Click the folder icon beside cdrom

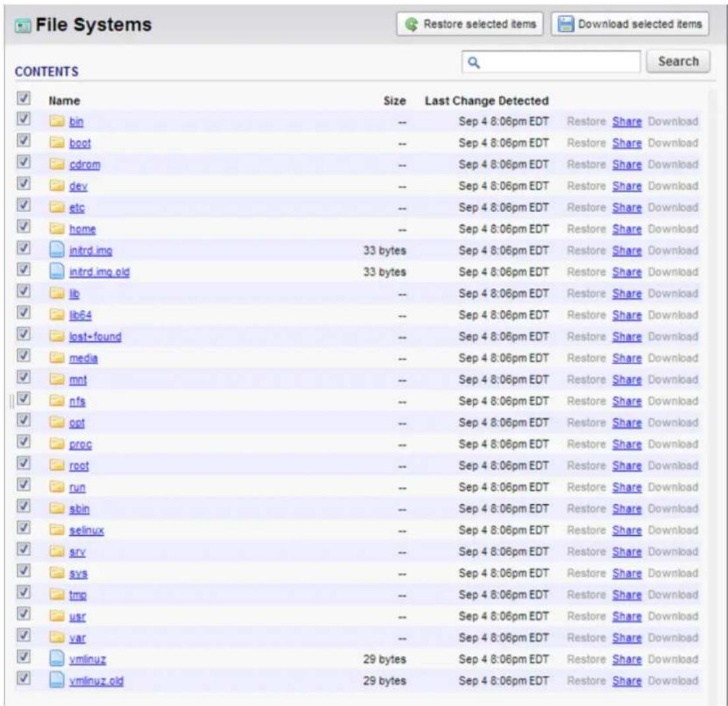pos(57,164)
